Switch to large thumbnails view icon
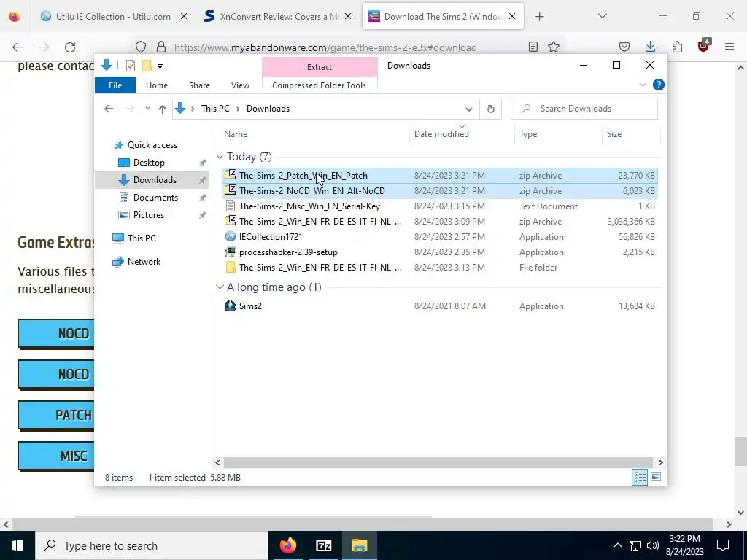Viewport: 747px width, 560px height. point(656,477)
